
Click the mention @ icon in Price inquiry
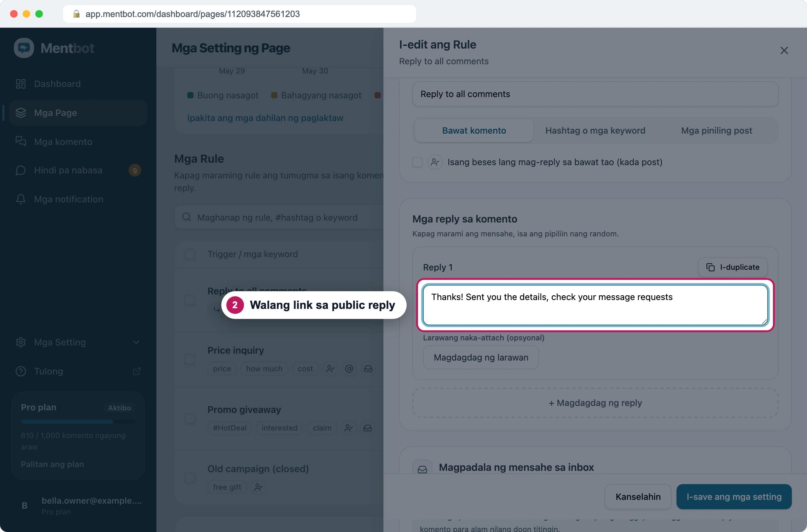pos(349,369)
